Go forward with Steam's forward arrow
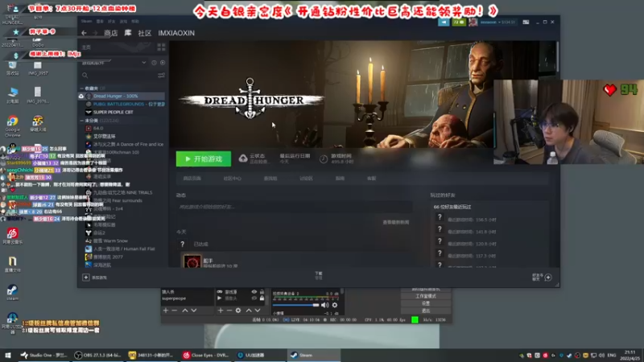644x362 pixels. tap(95, 33)
